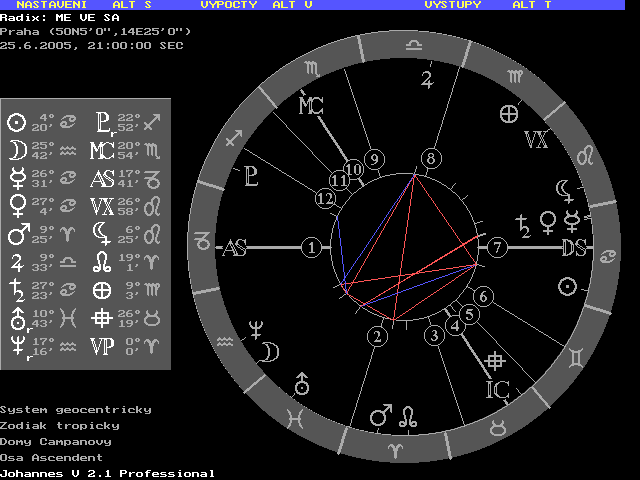Click house number 8 circle marker
This screenshot has height=480, width=640.
click(x=431, y=158)
